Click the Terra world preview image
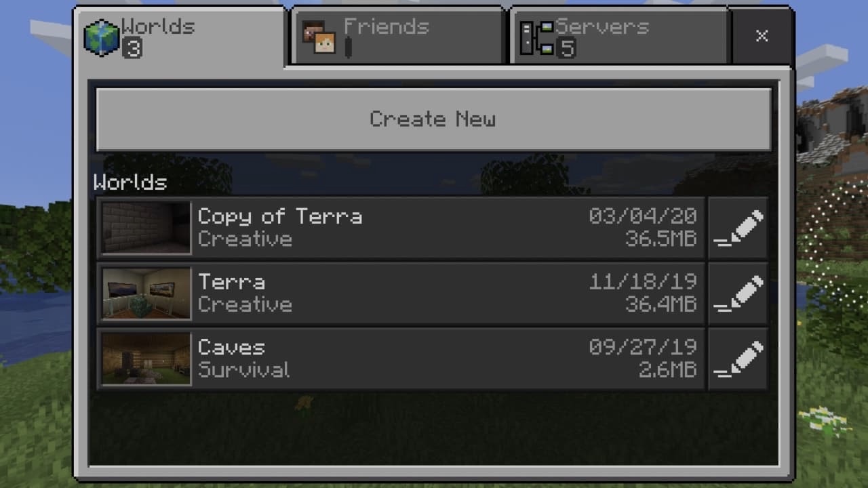 [146, 293]
